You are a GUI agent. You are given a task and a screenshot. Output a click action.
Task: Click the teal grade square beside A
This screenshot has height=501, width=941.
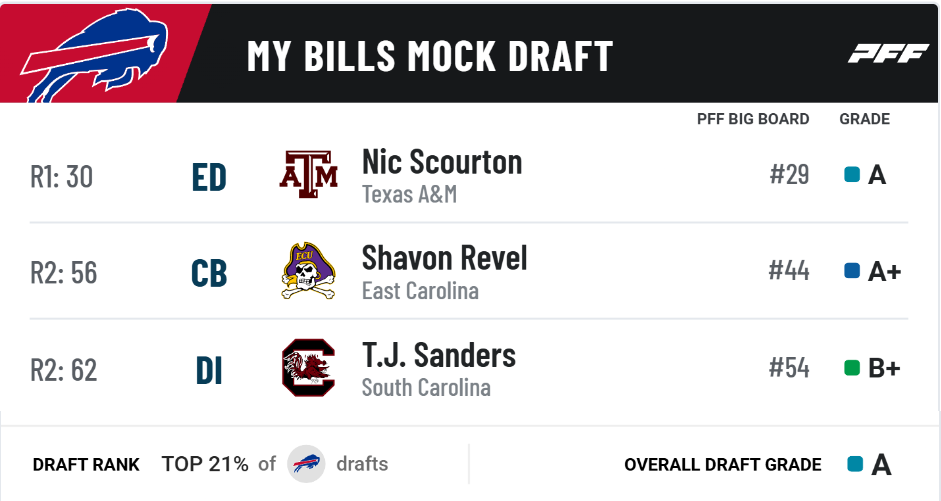(x=852, y=175)
